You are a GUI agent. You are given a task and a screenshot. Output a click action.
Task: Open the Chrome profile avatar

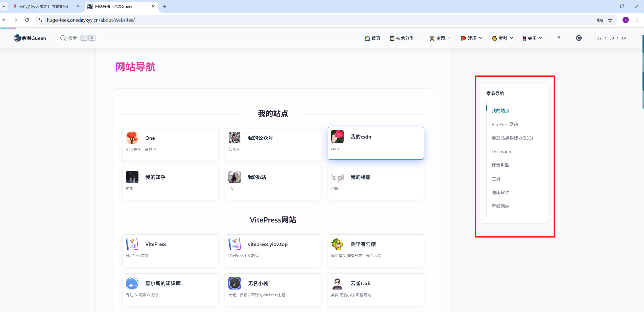[626, 20]
